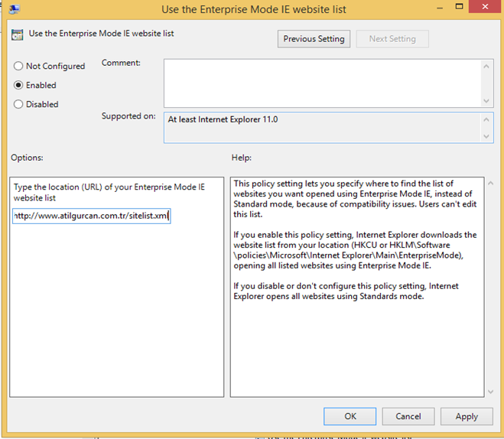Go to the Previous Setting
The image size is (504, 439).
[x=314, y=39]
